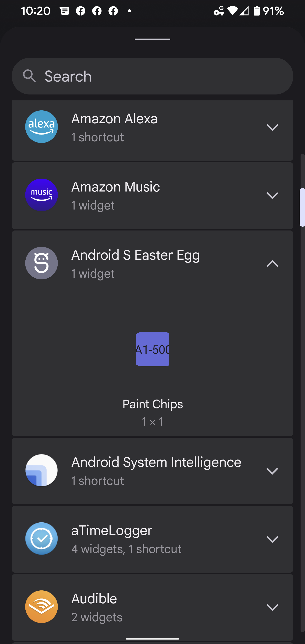Tap the Android System Intelligence icon
Screen dimensions: 305x644
(42, 471)
